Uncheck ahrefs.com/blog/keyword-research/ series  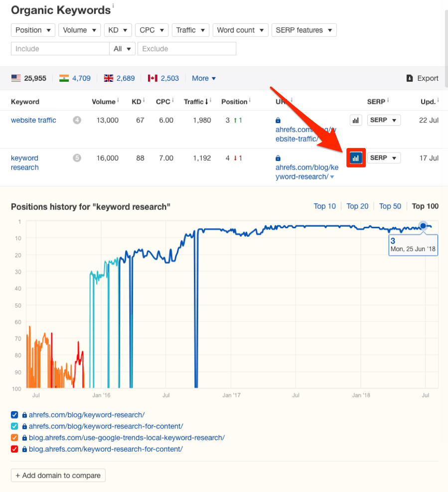click(14, 415)
